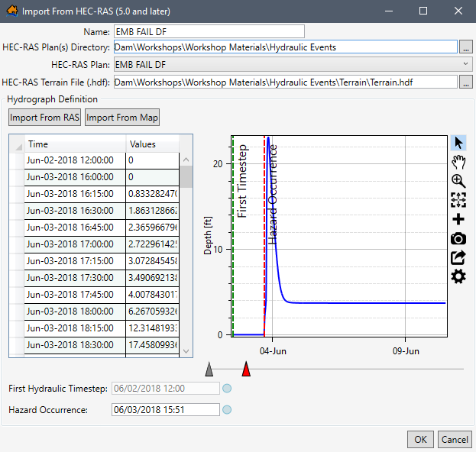The width and height of the screenshot is (476, 452).
Task: Click the HEC-RAS Terrain File path field
Action: 286,82
